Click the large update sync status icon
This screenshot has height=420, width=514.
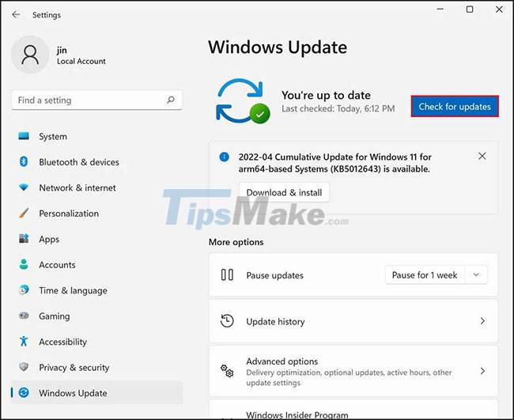tap(243, 101)
